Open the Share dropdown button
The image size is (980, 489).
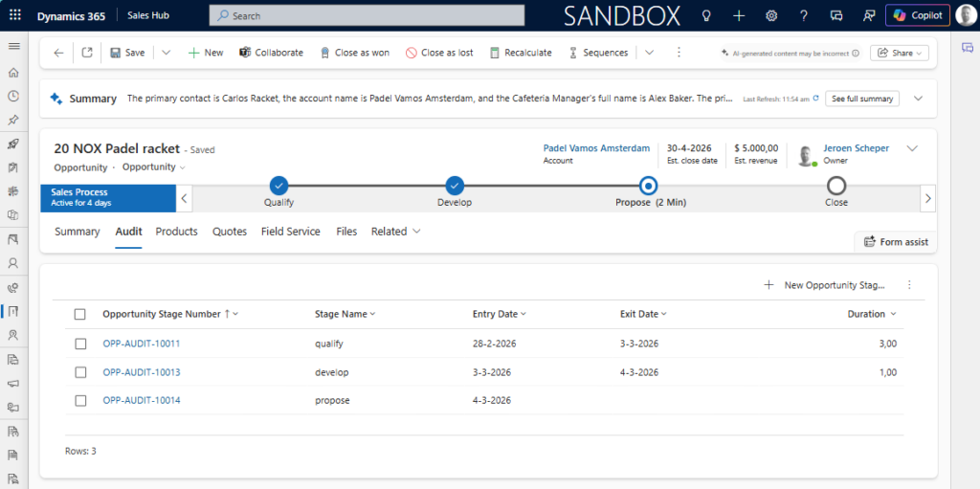click(x=899, y=53)
